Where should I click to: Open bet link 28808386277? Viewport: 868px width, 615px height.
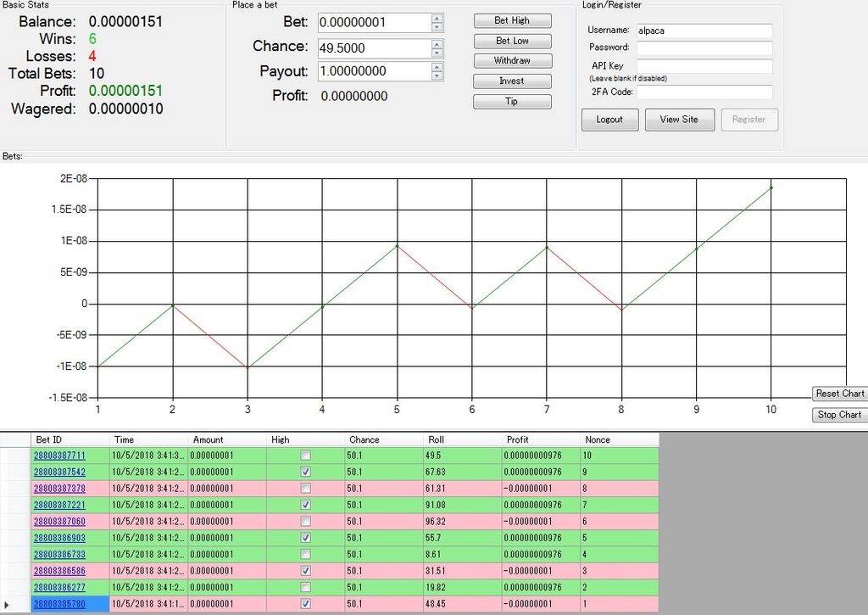pyautogui.click(x=60, y=587)
